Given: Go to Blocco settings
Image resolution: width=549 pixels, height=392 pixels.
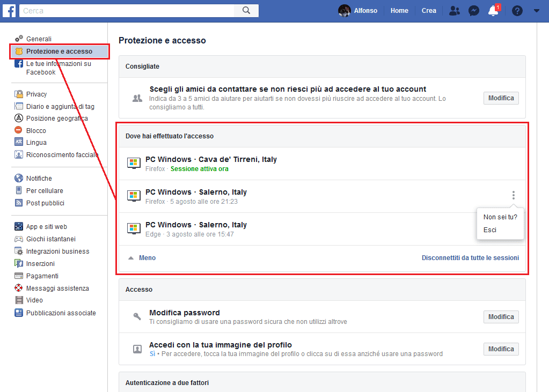Looking at the screenshot, I should click(36, 130).
